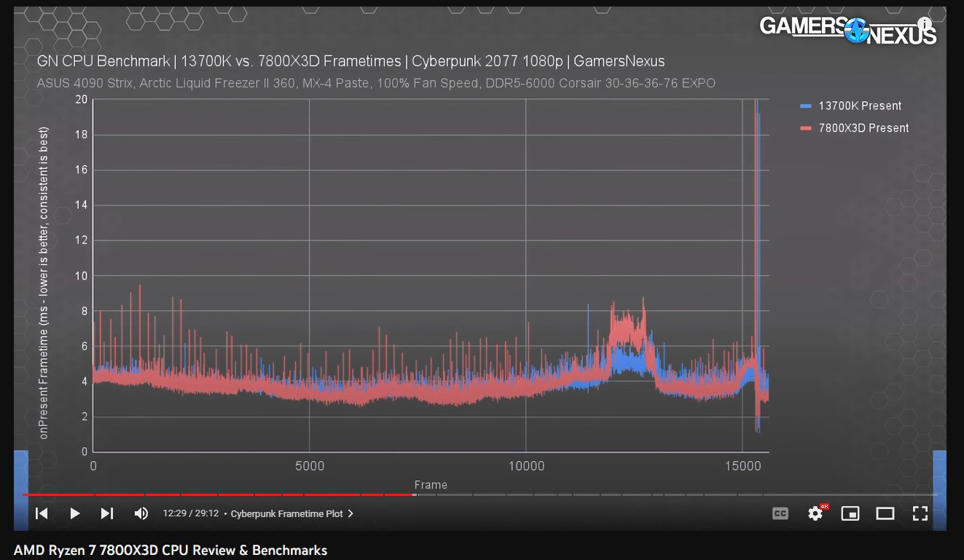Click the ASUS 4090 Strix subtitle text
Screen dimensions: 964x560
(x=376, y=83)
